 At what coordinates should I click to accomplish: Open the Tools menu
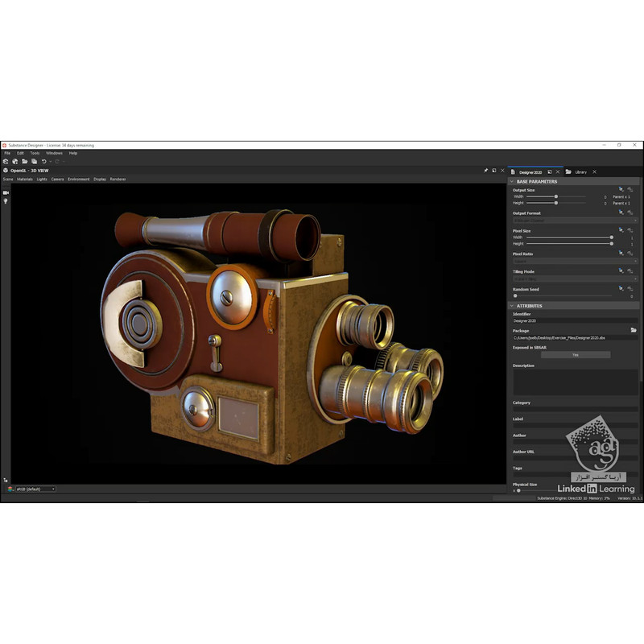pos(35,153)
